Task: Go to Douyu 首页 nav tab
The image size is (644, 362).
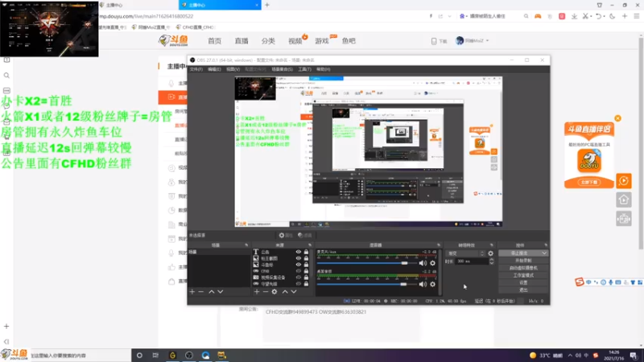Action: (214, 41)
